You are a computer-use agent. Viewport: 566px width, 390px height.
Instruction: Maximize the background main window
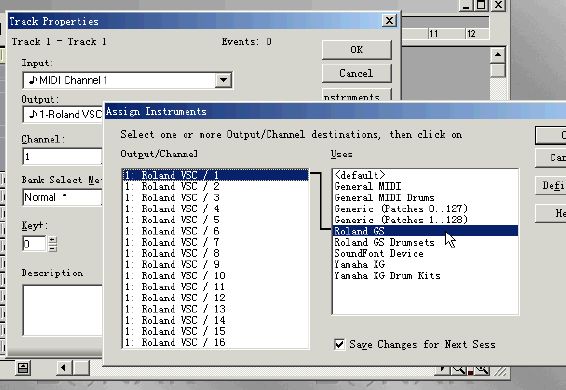click(x=481, y=5)
